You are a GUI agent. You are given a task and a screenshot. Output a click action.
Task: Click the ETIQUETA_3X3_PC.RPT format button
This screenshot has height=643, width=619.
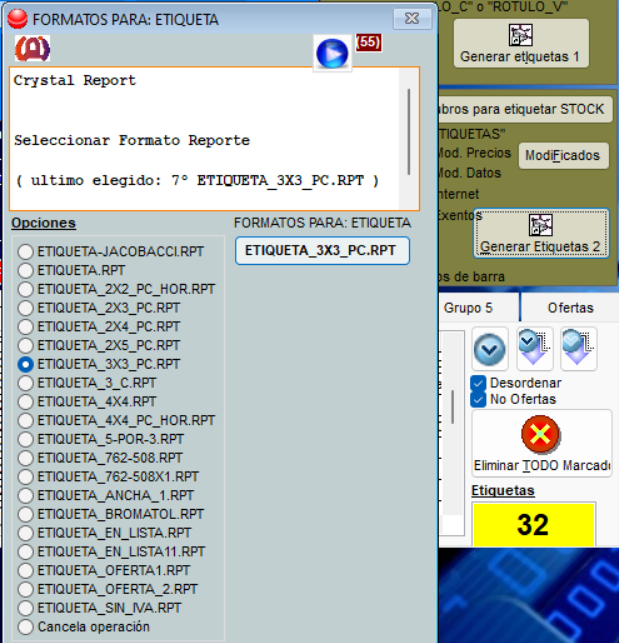(322, 250)
